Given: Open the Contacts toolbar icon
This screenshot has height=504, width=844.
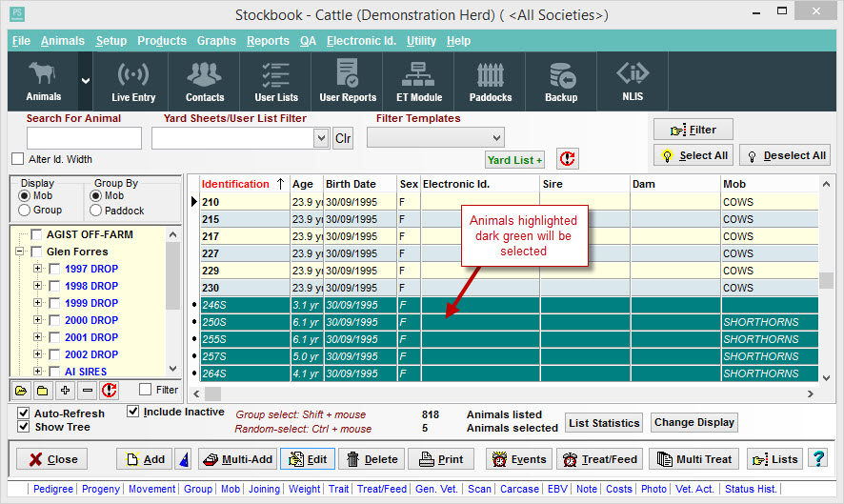Looking at the screenshot, I should tap(205, 81).
